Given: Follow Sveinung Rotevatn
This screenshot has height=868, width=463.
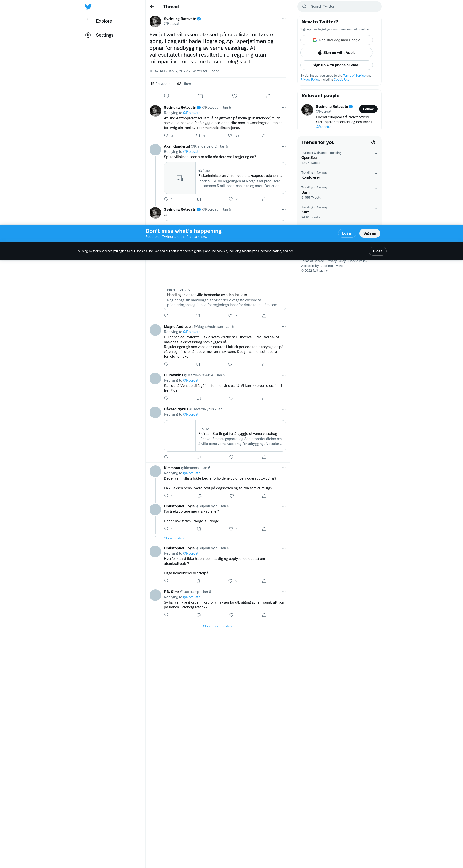Looking at the screenshot, I should (x=368, y=109).
